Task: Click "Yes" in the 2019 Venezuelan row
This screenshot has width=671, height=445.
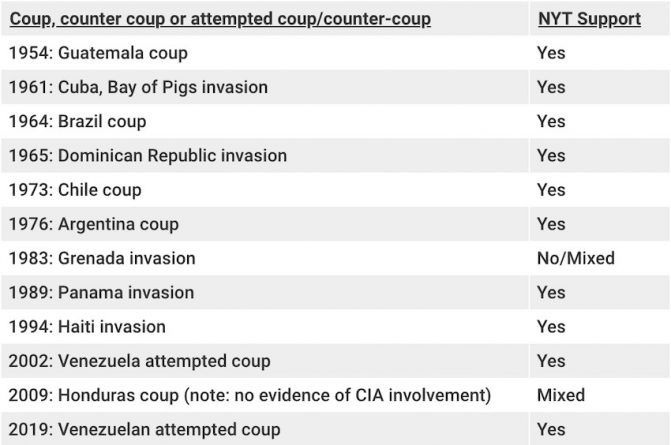Action: coord(551,429)
